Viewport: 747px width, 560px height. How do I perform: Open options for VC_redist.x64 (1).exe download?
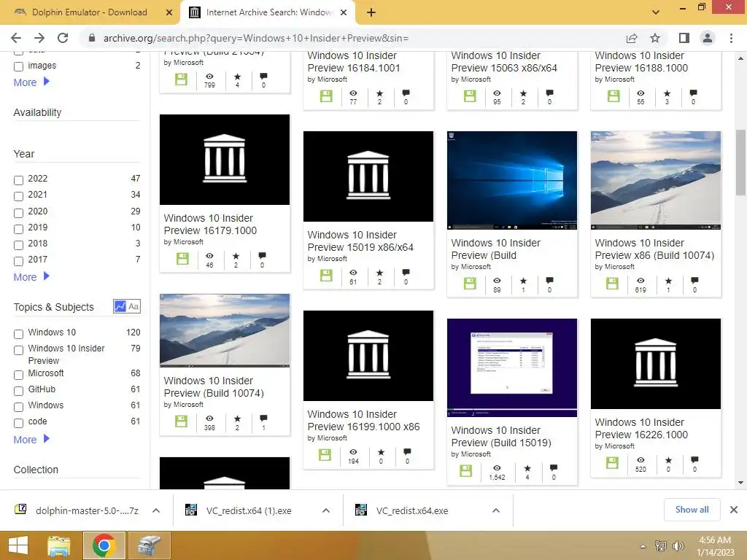coord(326,510)
